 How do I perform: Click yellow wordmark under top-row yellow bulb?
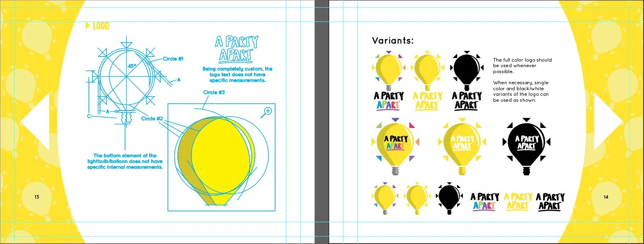tap(427, 101)
